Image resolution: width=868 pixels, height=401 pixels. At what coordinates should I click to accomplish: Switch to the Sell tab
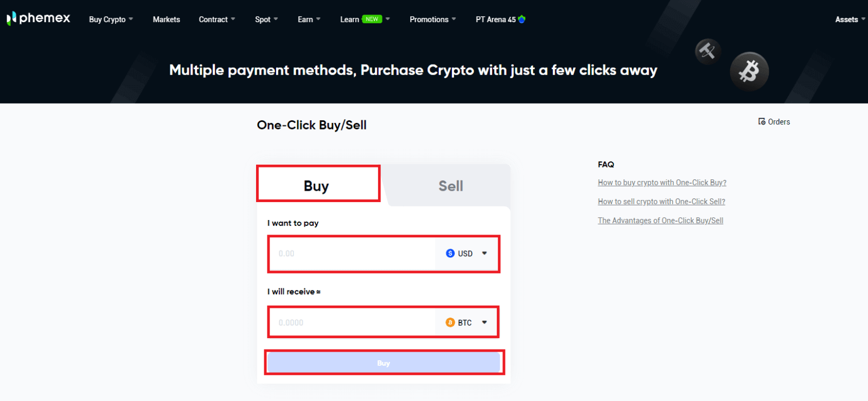point(450,186)
